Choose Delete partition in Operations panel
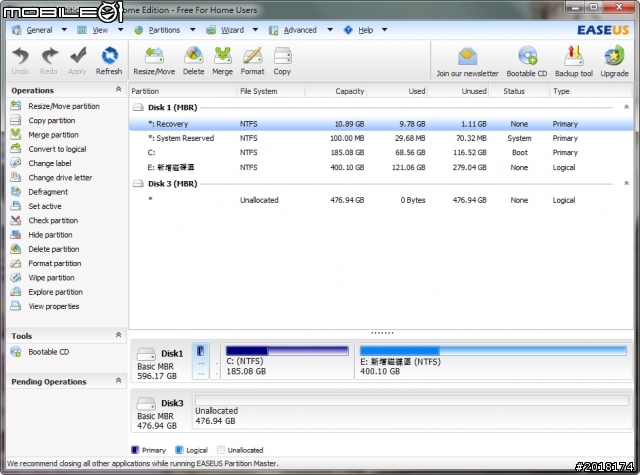 coord(45,249)
